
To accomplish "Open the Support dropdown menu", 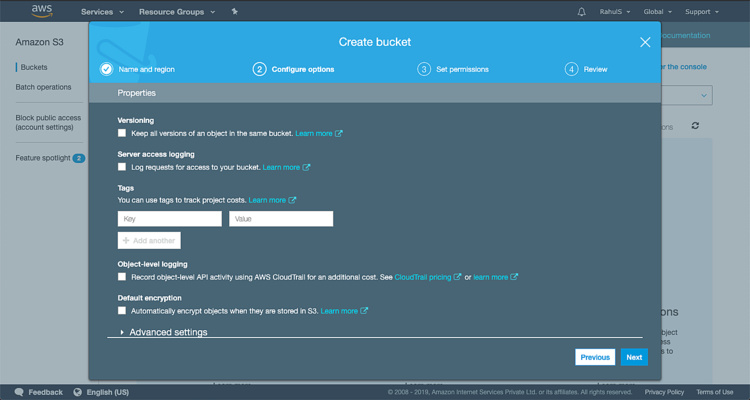I will point(701,12).
